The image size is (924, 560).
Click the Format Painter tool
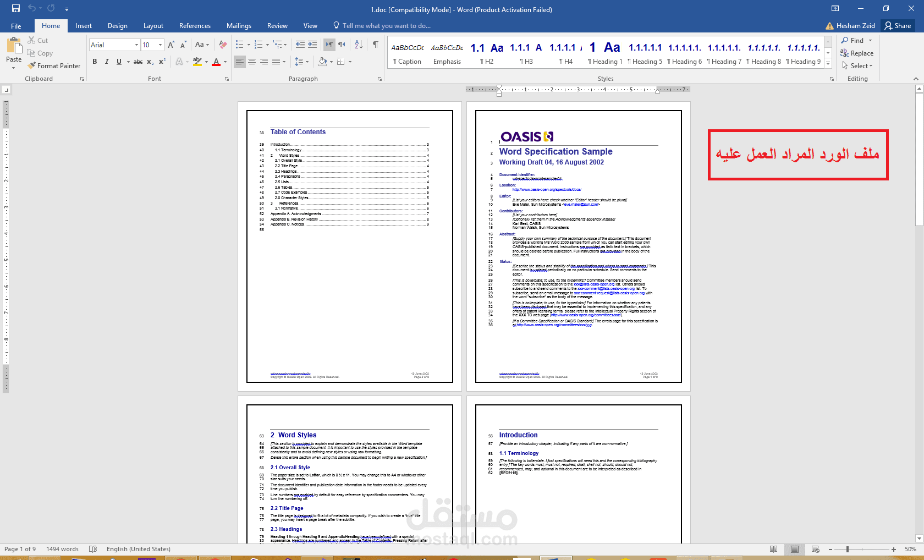(54, 66)
